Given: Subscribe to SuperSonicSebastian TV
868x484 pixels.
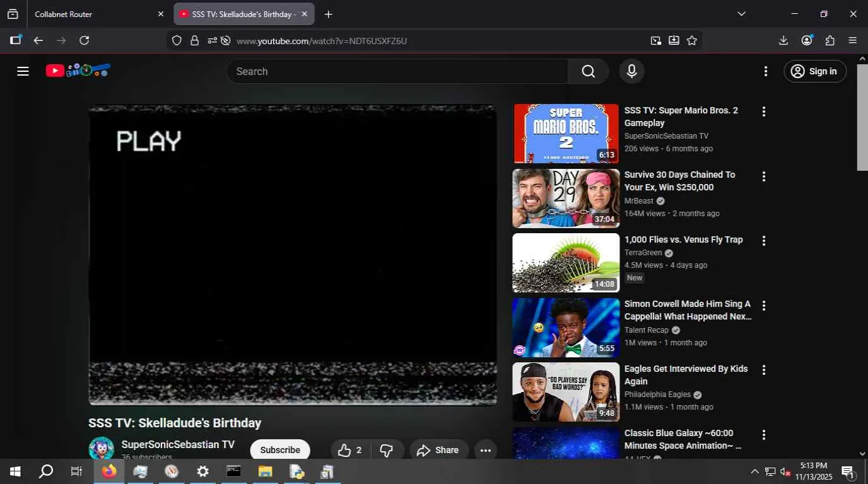Looking at the screenshot, I should [280, 450].
